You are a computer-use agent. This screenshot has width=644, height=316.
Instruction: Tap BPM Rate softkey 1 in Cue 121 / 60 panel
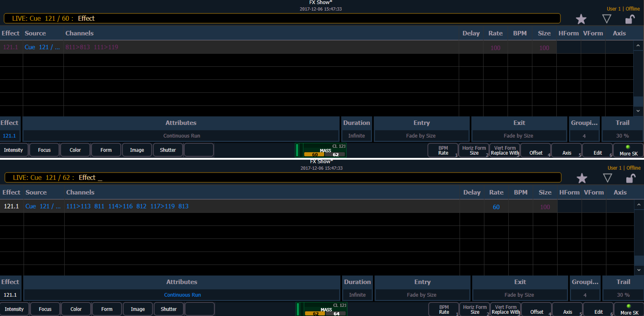tap(443, 150)
